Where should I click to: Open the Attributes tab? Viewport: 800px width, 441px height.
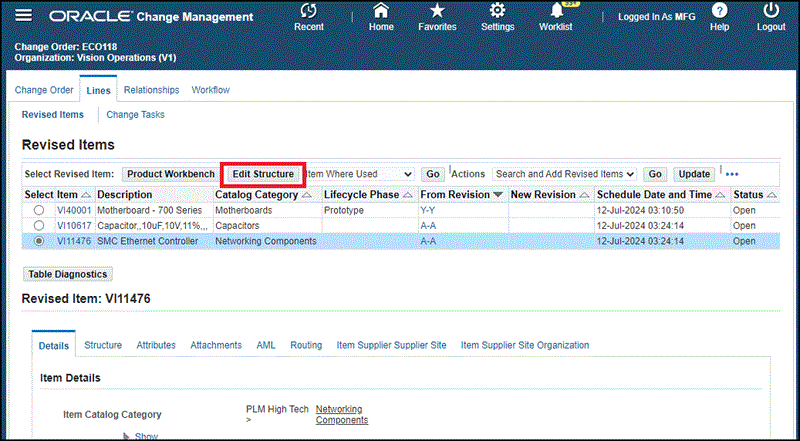tap(156, 345)
